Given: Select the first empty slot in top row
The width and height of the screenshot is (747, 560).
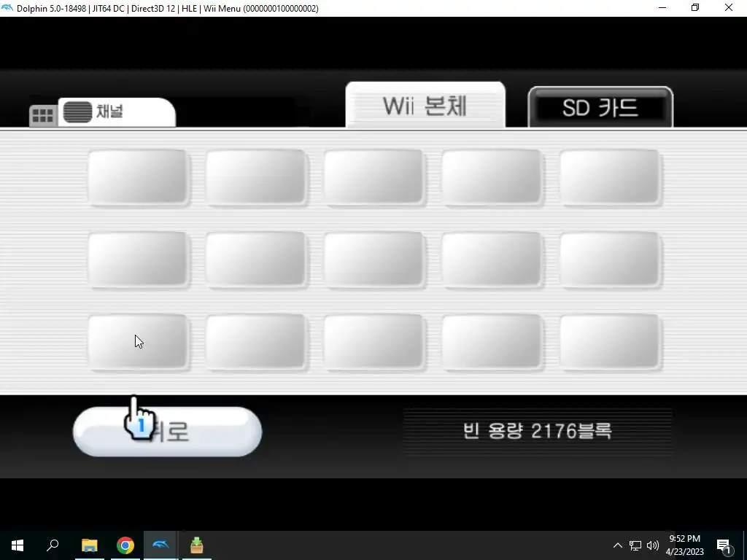Looking at the screenshot, I should click(138, 178).
